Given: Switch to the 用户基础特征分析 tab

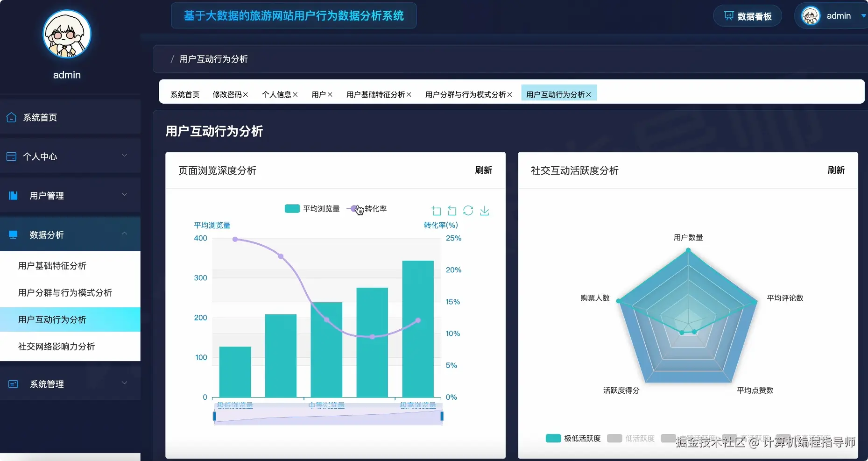Looking at the screenshot, I should [375, 94].
